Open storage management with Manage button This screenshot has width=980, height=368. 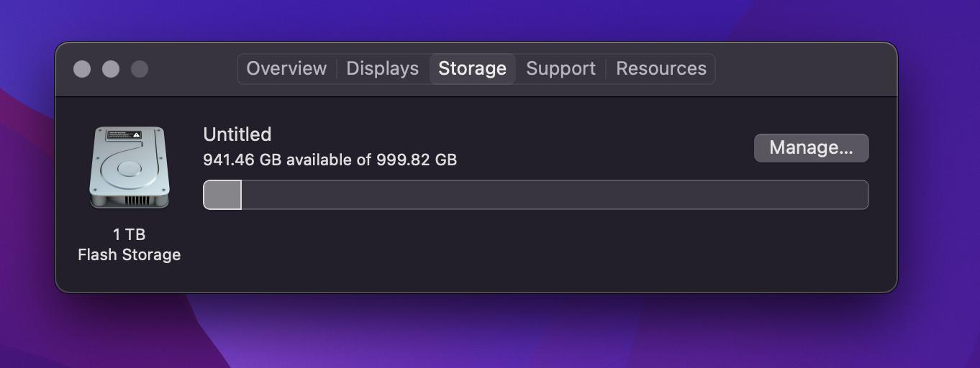[811, 148]
